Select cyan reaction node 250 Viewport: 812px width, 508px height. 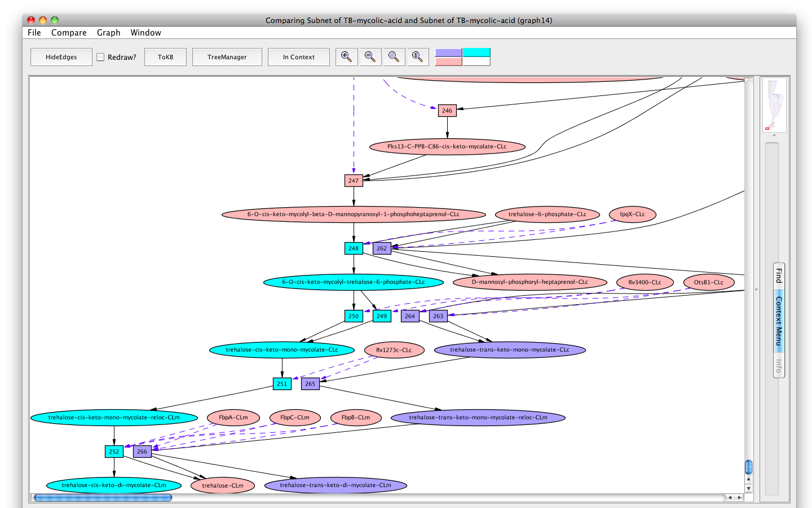point(354,316)
